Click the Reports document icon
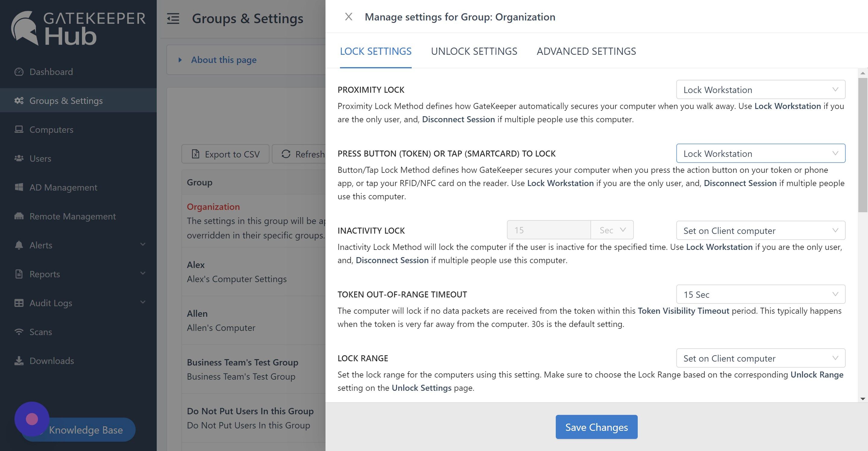 point(19,274)
